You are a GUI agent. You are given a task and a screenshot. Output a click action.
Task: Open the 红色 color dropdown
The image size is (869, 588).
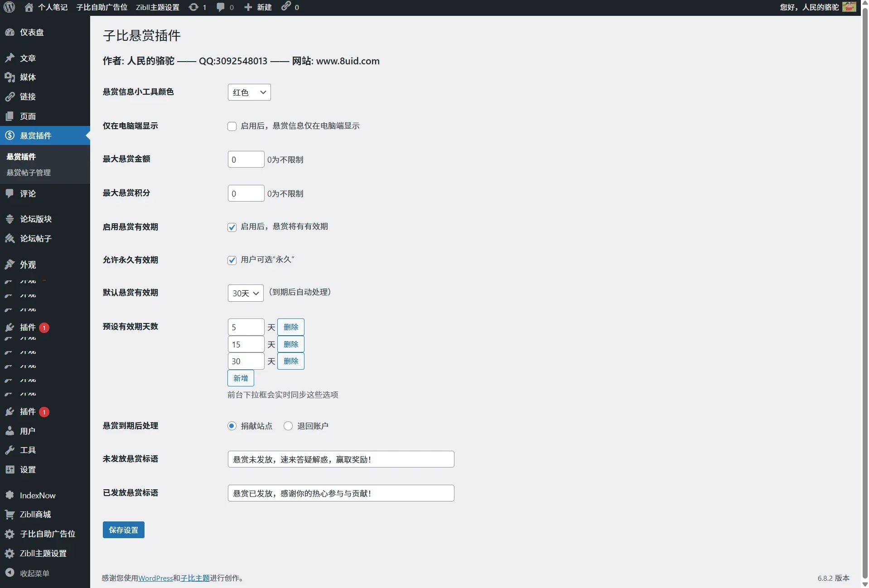coord(249,92)
